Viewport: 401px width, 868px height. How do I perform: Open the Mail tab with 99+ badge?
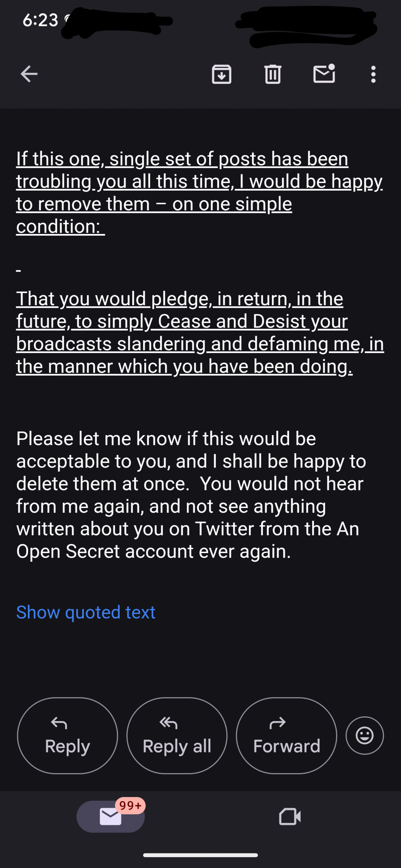[x=111, y=816]
